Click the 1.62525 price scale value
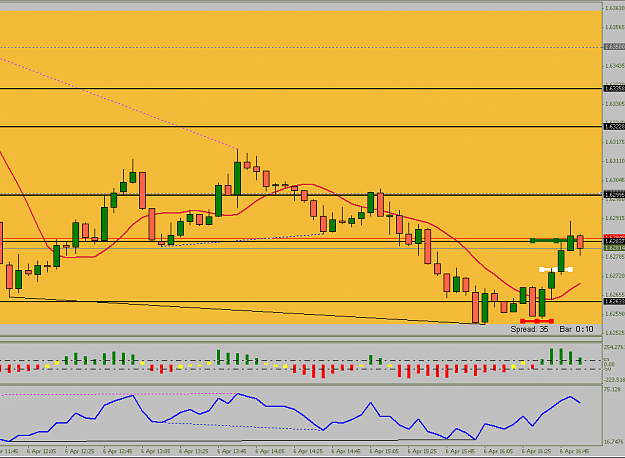Screen dimensions: 625x458 pyautogui.click(x=615, y=333)
